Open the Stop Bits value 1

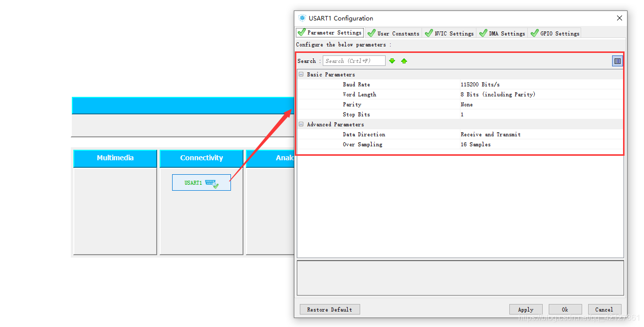pyautogui.click(x=462, y=114)
